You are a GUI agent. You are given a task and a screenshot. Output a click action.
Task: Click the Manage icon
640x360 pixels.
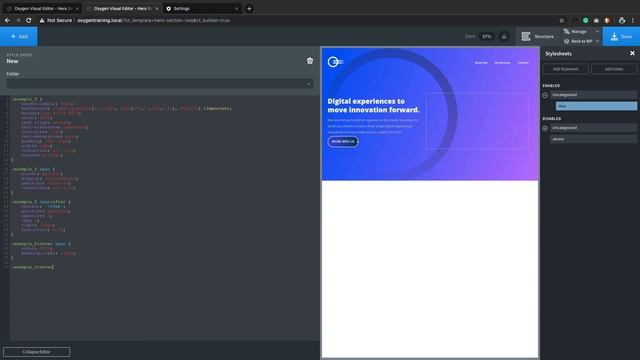pyautogui.click(x=567, y=31)
